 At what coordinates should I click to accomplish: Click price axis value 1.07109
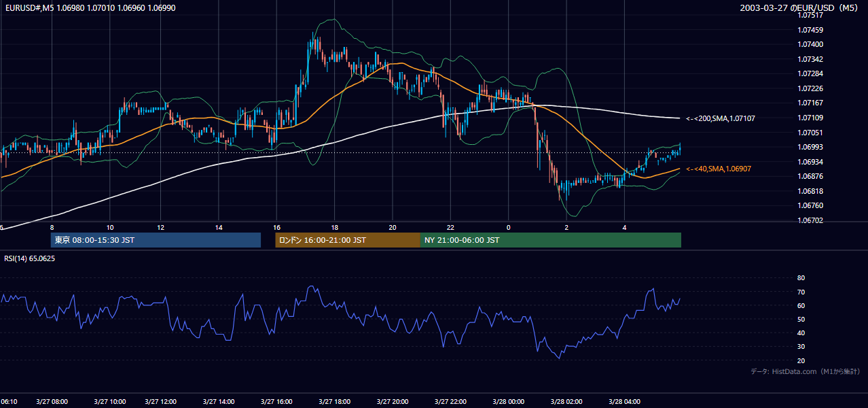pyautogui.click(x=810, y=118)
